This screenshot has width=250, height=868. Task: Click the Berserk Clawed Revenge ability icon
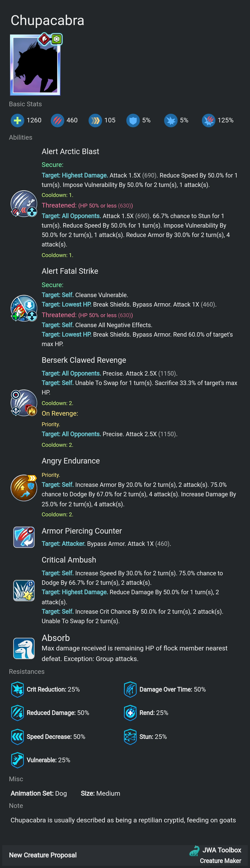24,403
